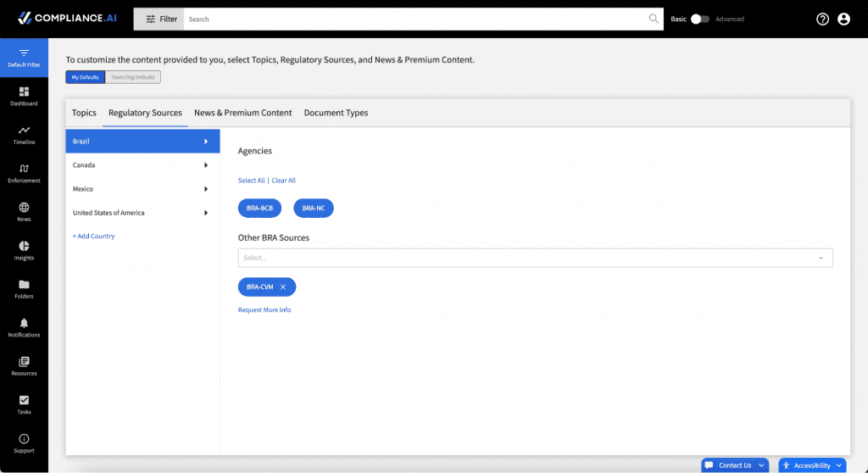868x473 pixels.
Task: Open the Tasks section
Action: [24, 405]
